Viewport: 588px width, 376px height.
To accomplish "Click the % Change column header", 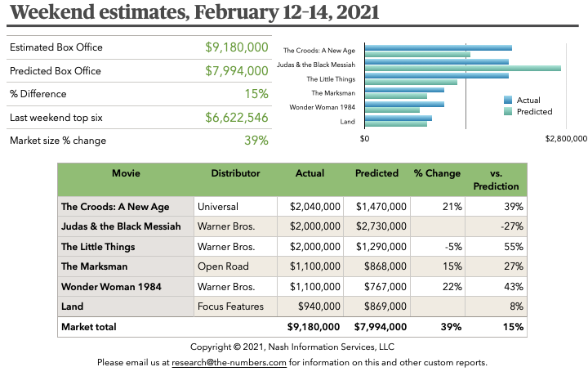I will (x=437, y=173).
